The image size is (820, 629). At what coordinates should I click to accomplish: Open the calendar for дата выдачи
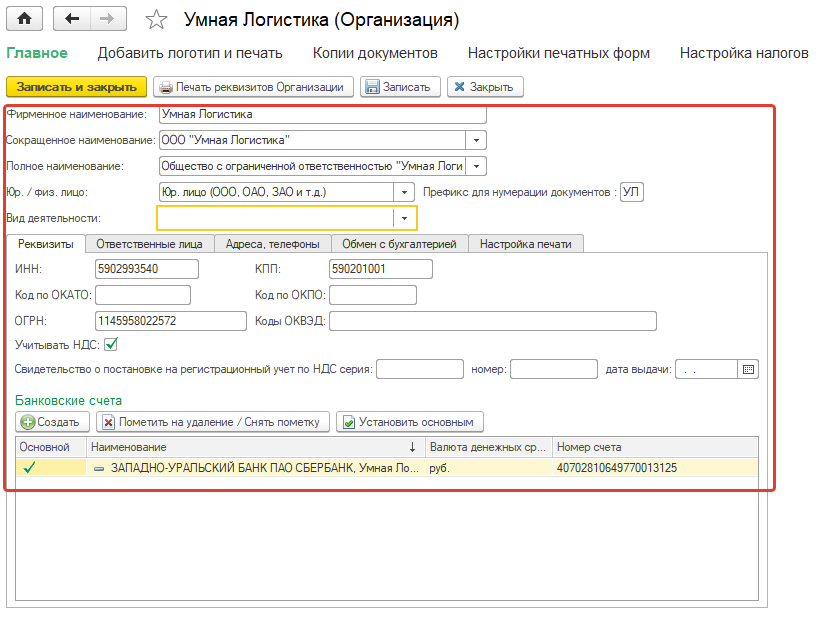(748, 369)
